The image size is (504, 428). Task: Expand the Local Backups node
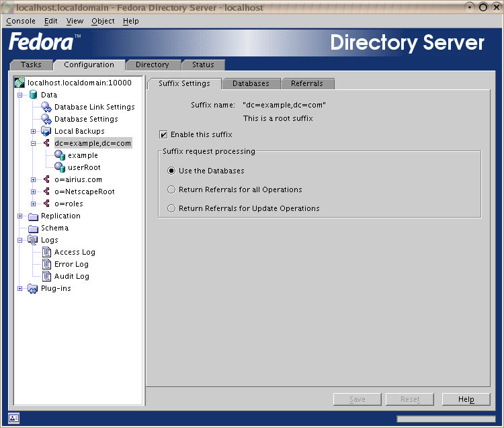pos(33,131)
